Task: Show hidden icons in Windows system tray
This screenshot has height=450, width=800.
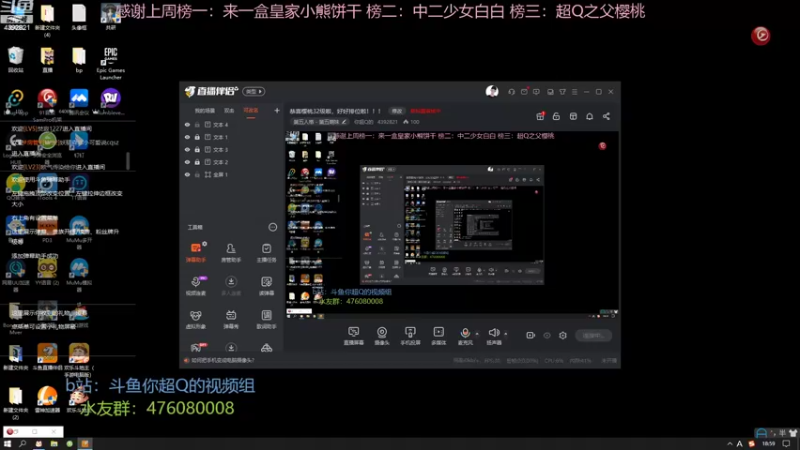Action: 730,444
